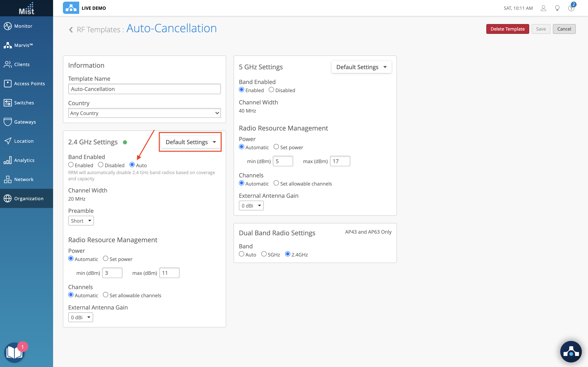Click the Mist logo

click(27, 8)
